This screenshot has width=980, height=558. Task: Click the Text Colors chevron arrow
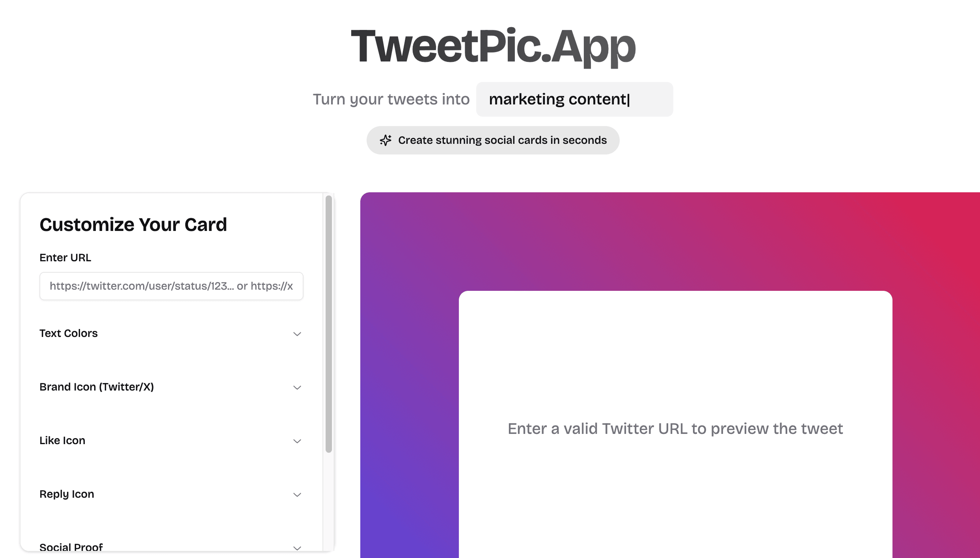point(297,334)
